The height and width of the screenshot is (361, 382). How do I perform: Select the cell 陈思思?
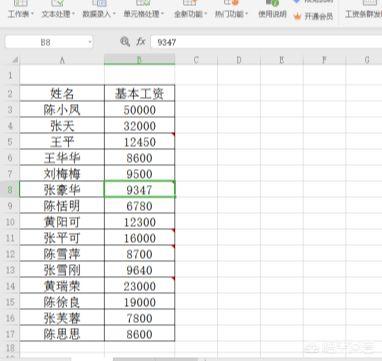[x=62, y=333]
